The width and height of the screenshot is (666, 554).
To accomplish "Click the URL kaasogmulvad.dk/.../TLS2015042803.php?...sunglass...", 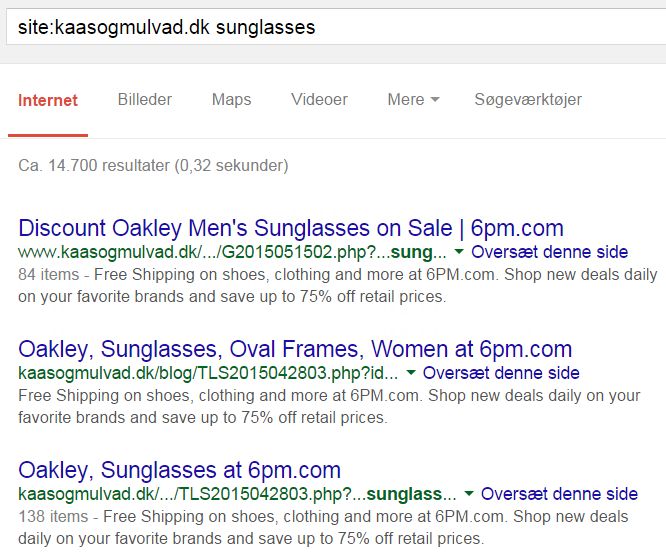I will coord(237,494).
